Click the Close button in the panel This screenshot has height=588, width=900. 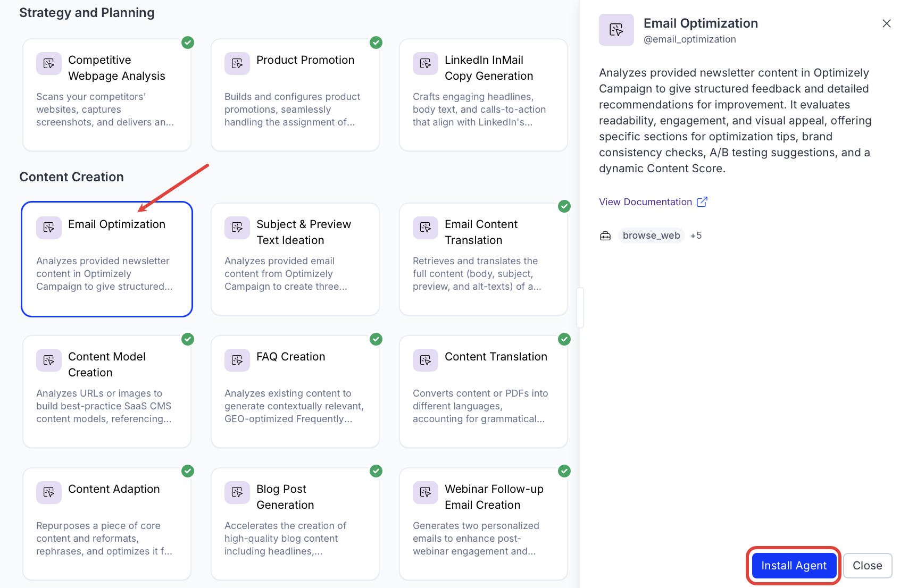[x=868, y=565]
